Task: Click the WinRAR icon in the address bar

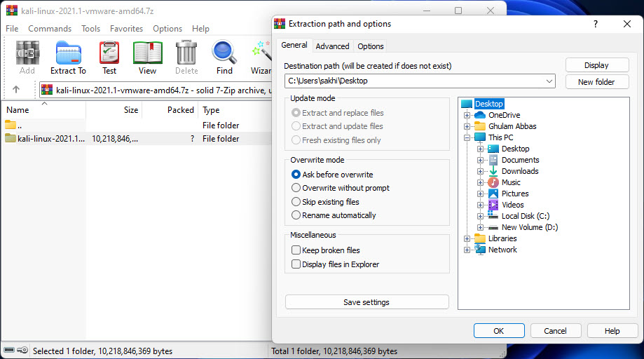Action: 47,90
